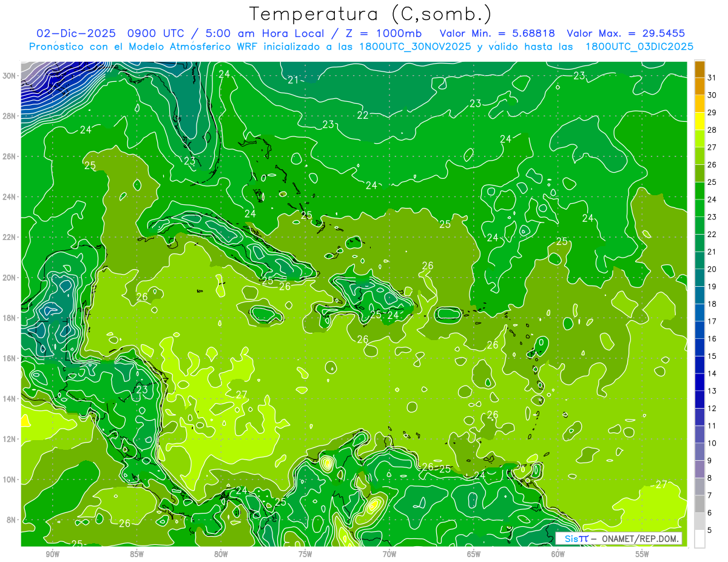728x562 pixels.
Task: Click legend value 30 on the color scale
Action: 712,95
